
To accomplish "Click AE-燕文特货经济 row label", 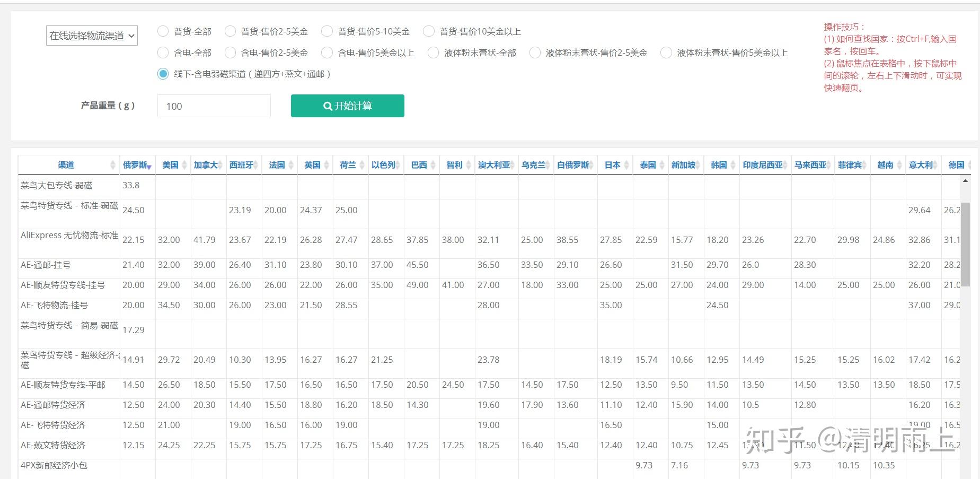I will [x=53, y=445].
